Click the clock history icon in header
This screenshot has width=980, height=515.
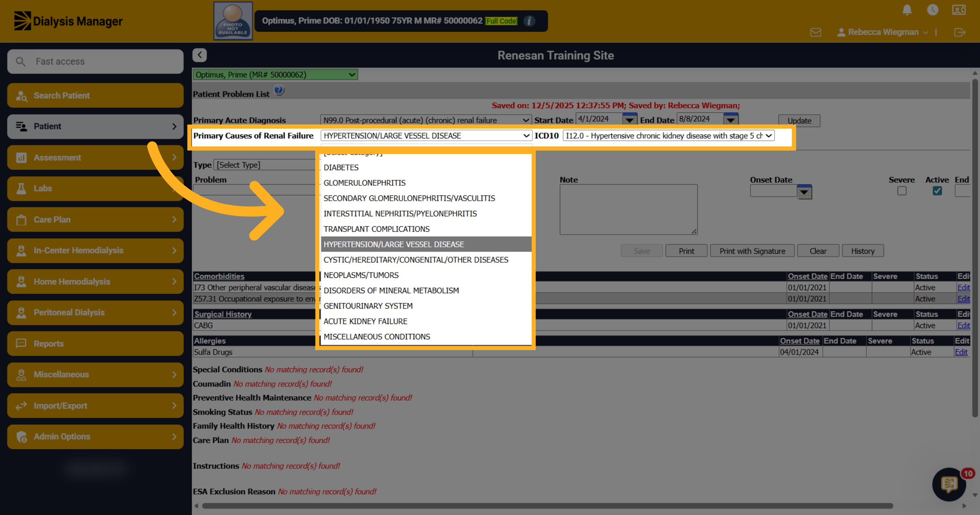933,10
